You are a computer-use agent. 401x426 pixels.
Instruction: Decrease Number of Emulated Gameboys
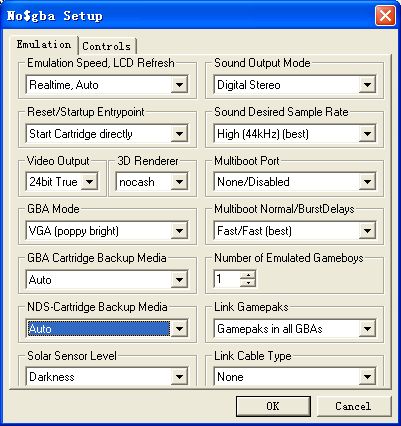tap(248, 283)
